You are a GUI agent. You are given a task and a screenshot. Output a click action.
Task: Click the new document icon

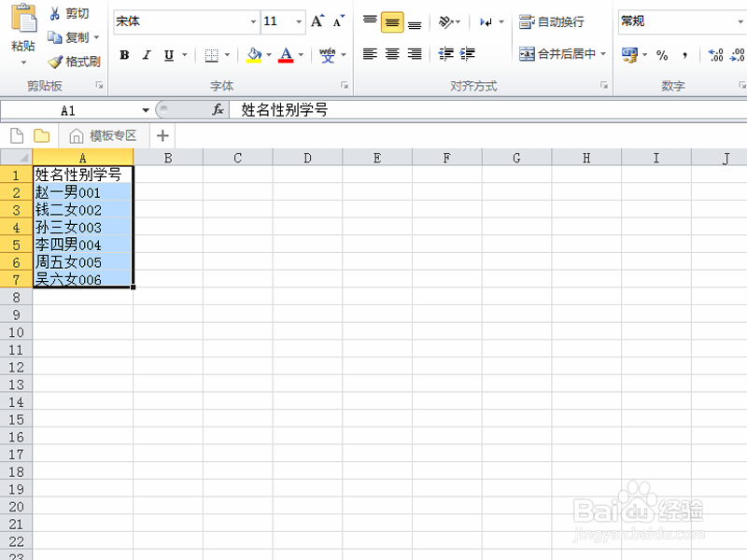tap(17, 135)
